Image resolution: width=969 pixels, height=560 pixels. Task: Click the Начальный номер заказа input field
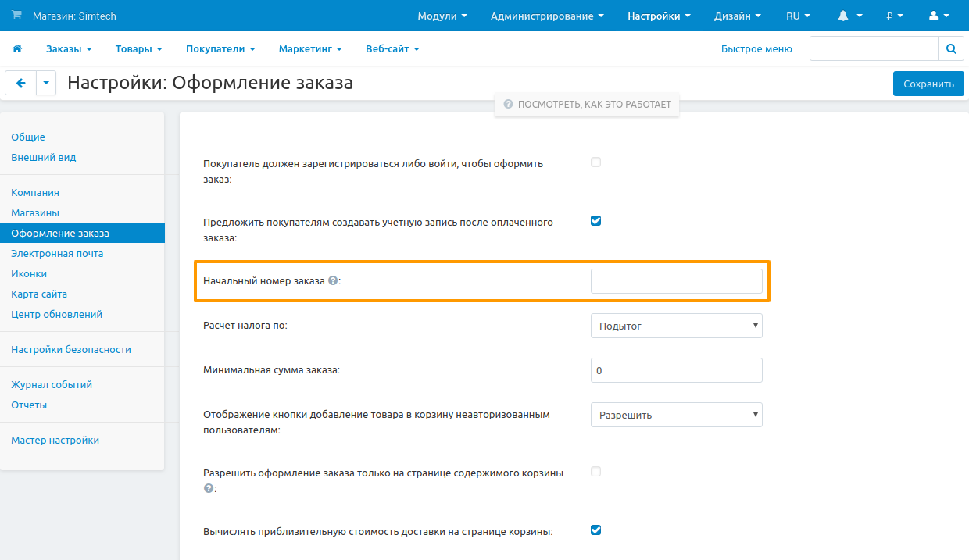(676, 281)
